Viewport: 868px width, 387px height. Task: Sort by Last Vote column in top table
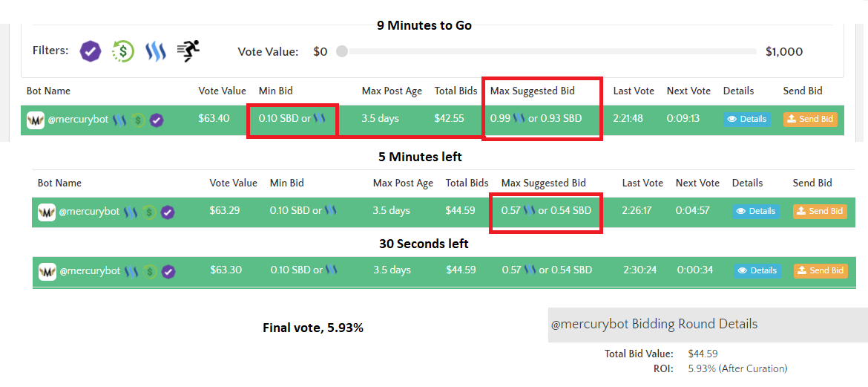click(x=634, y=91)
